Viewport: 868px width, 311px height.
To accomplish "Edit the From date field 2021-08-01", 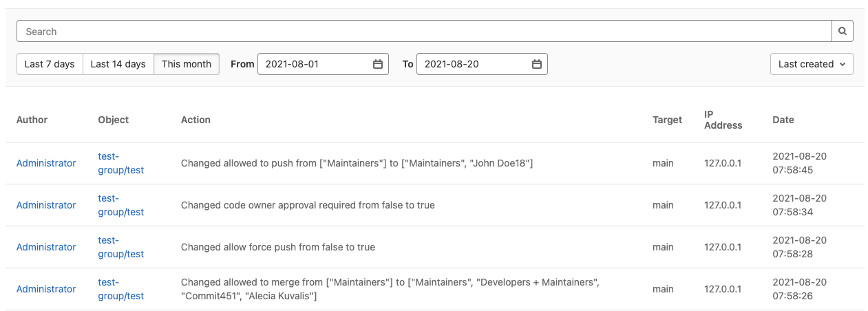I will [313, 64].
